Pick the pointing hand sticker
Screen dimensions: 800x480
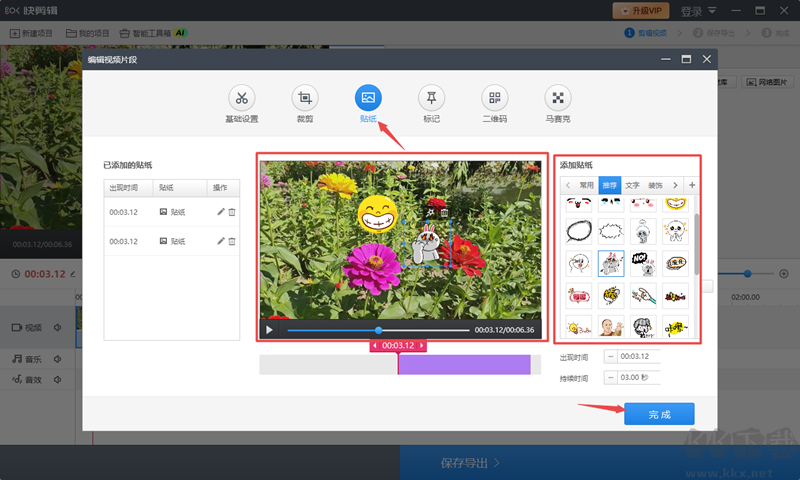click(643, 296)
